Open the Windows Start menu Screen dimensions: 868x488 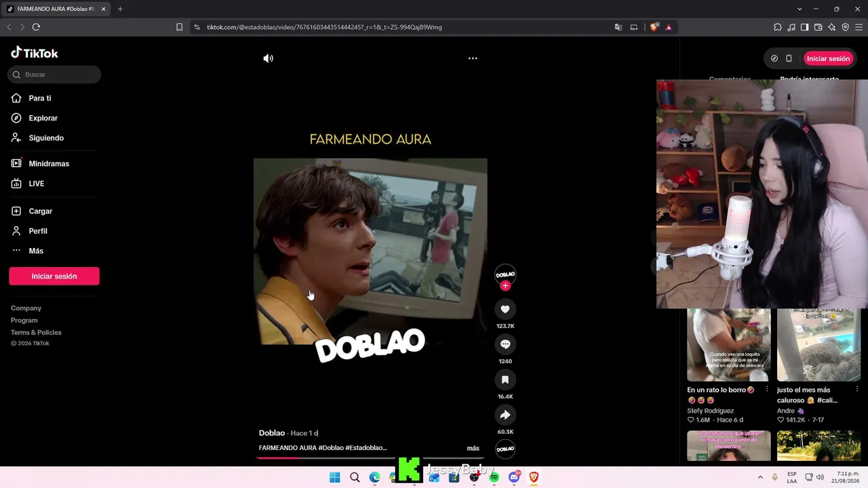click(x=334, y=477)
